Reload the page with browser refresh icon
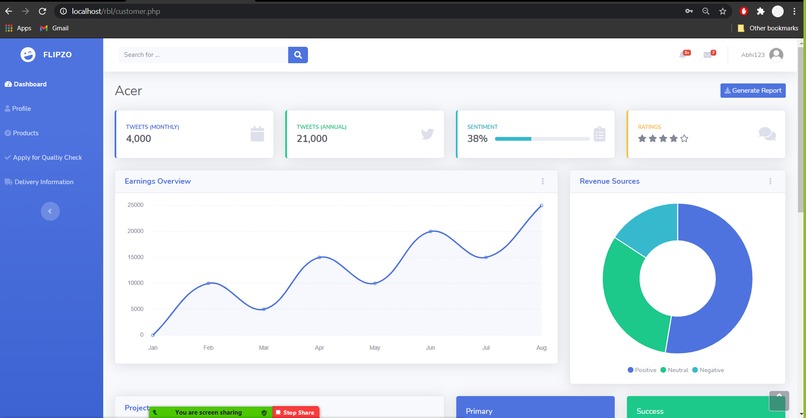806x418 pixels. tap(42, 11)
